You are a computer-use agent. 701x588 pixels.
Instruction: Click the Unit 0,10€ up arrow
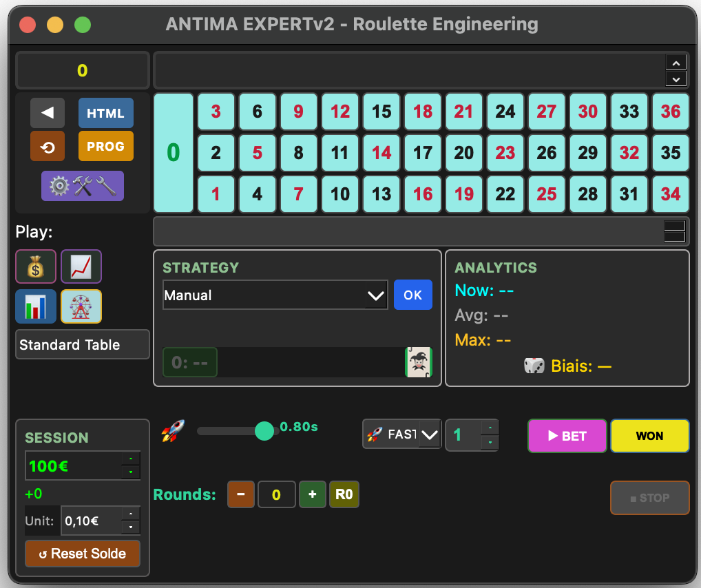click(x=131, y=514)
